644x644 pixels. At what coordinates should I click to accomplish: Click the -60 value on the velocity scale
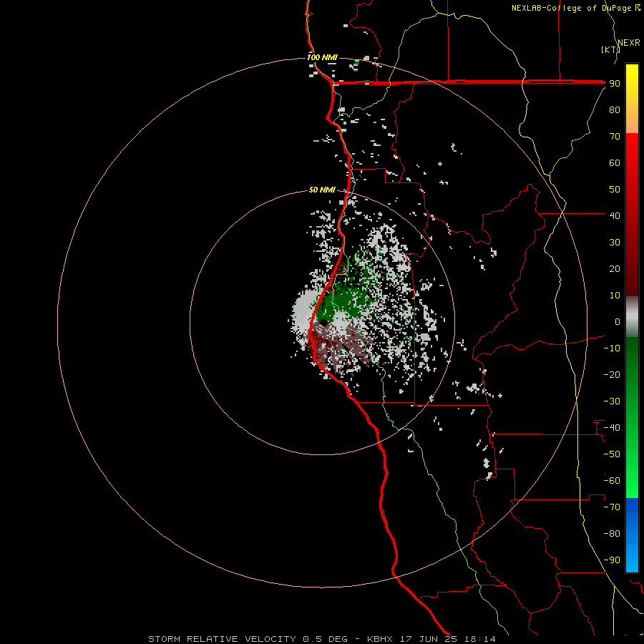(x=612, y=481)
